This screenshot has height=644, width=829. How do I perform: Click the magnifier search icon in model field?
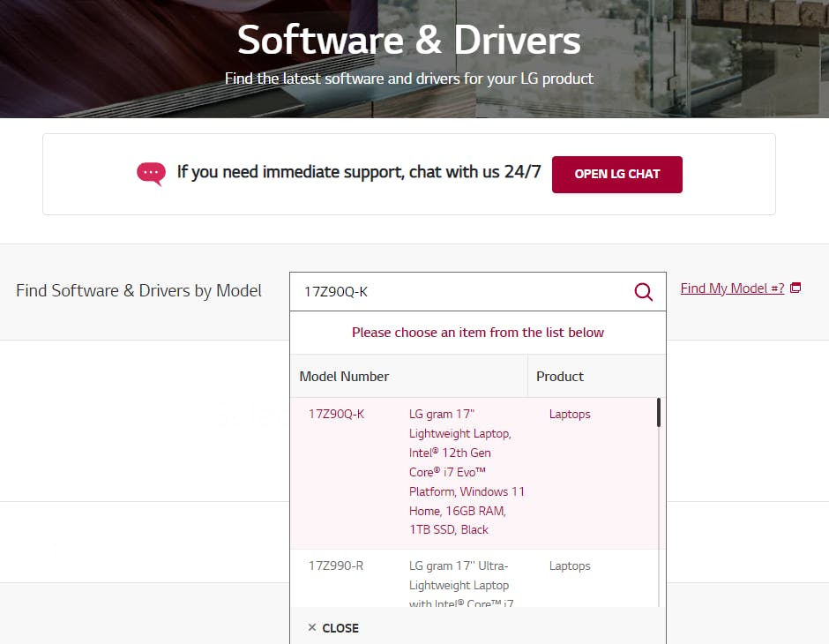pos(643,292)
